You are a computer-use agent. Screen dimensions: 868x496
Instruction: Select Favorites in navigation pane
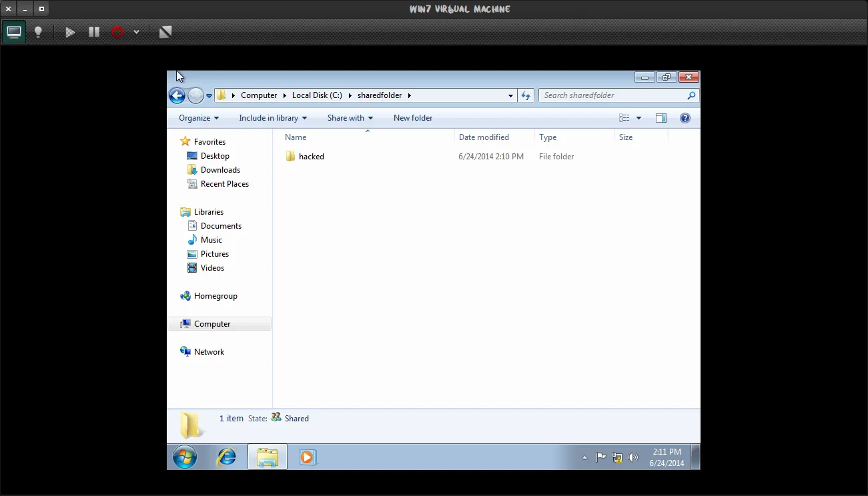tap(209, 142)
